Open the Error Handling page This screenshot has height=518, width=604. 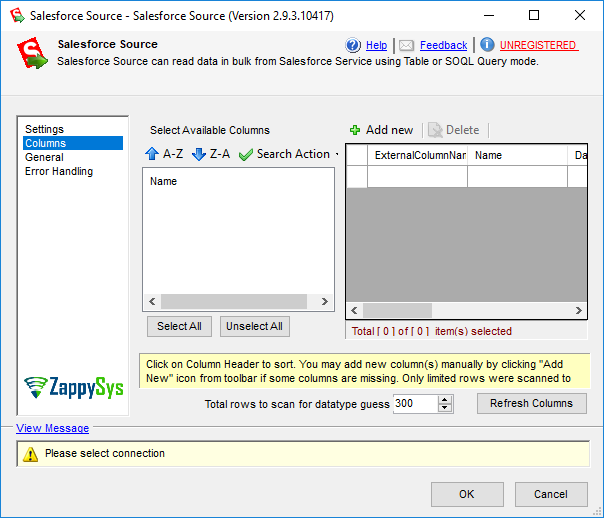(59, 171)
